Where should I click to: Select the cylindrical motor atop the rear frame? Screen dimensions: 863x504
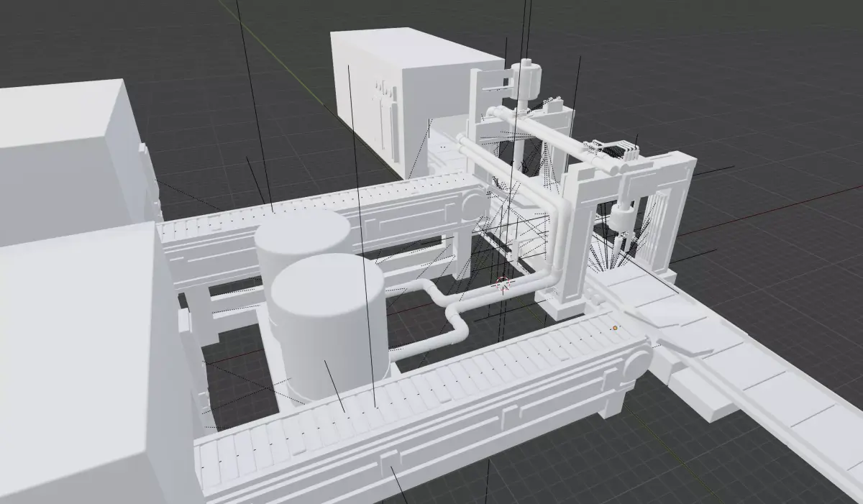[x=527, y=82]
